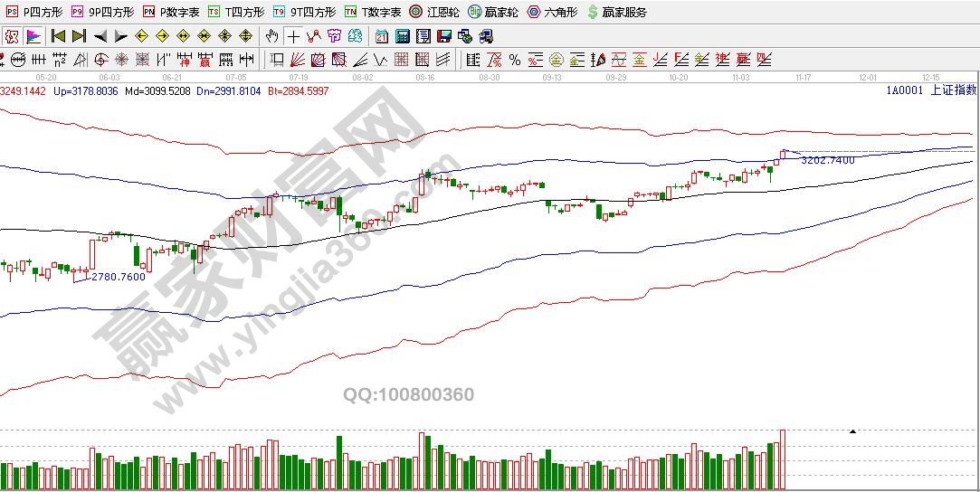
Task: Click the tallest red volume bar
Action: (782, 459)
